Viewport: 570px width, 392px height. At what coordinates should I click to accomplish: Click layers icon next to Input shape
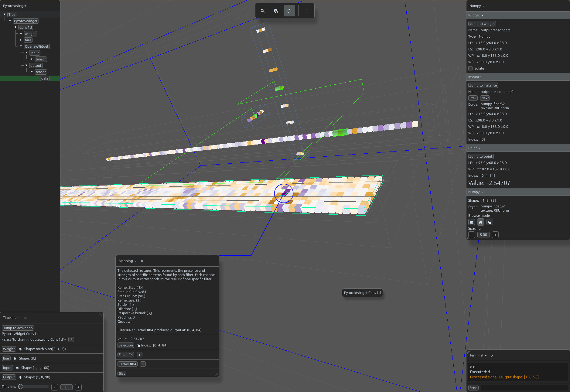pyautogui.click(x=17, y=368)
